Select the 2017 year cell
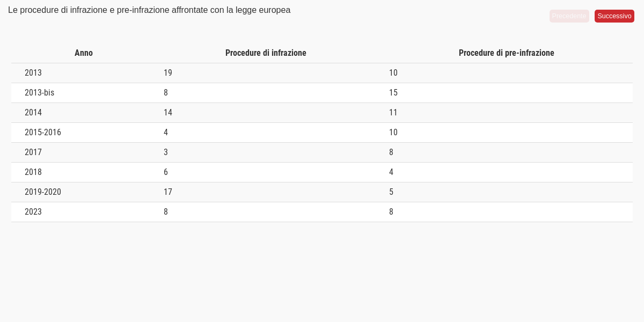This screenshot has width=644, height=322. (x=33, y=152)
